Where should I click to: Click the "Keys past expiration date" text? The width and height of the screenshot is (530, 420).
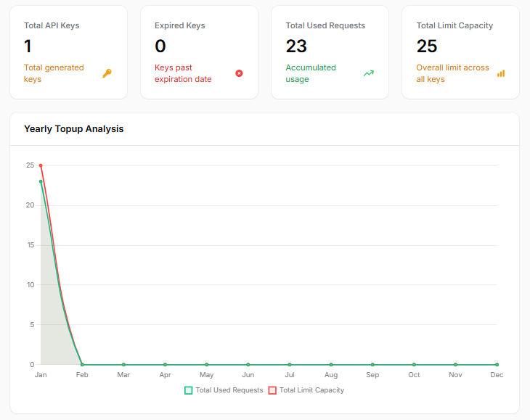tap(183, 73)
